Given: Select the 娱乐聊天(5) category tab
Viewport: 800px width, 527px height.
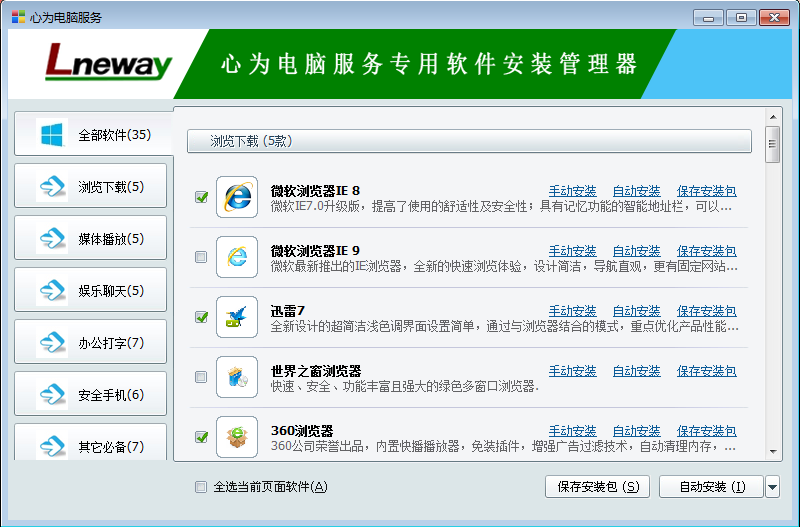Looking at the screenshot, I should 91,291.
